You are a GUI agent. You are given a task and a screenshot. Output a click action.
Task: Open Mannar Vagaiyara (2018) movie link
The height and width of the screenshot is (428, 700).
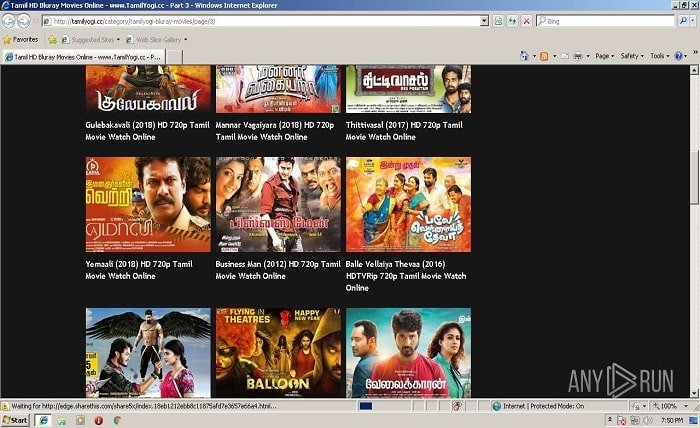click(x=275, y=131)
